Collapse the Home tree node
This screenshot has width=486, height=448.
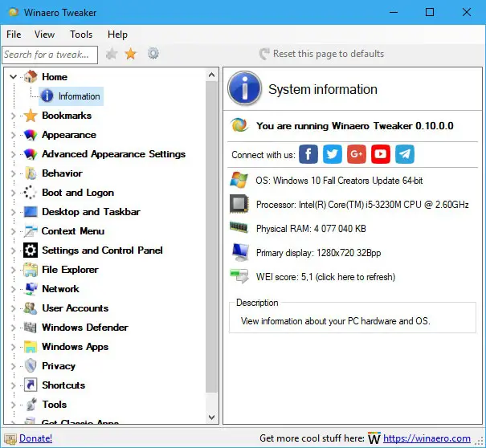(x=13, y=76)
